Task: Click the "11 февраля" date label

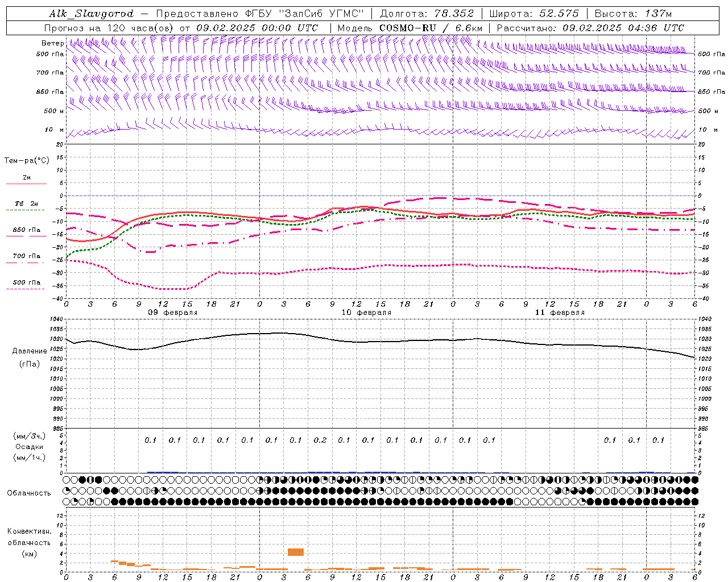Action: [560, 313]
